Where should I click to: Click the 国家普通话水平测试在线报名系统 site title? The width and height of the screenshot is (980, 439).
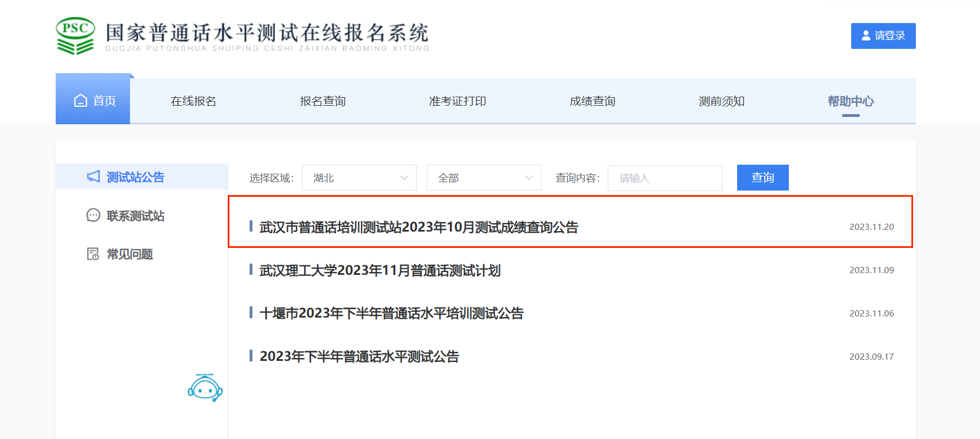pyautogui.click(x=267, y=33)
